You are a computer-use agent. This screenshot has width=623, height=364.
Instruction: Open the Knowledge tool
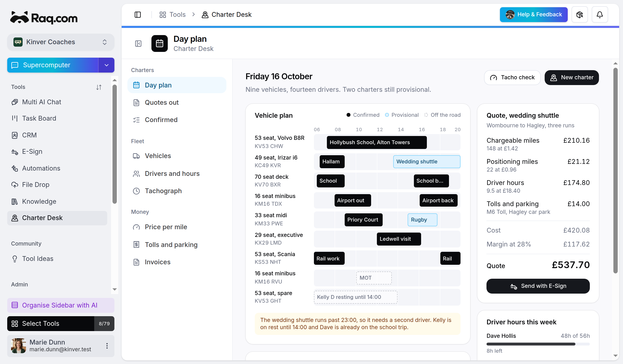(x=57, y=201)
